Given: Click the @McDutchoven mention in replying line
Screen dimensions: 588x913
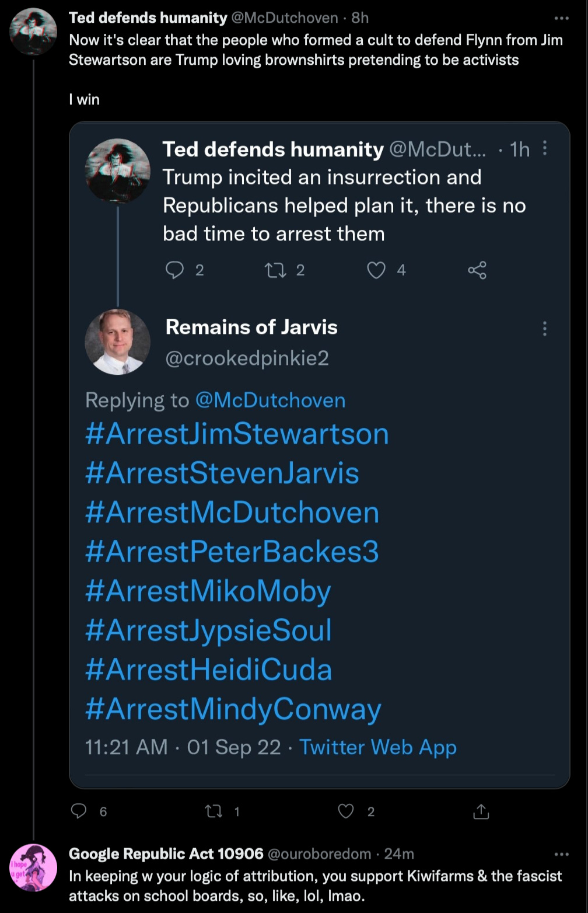Looking at the screenshot, I should [x=270, y=400].
